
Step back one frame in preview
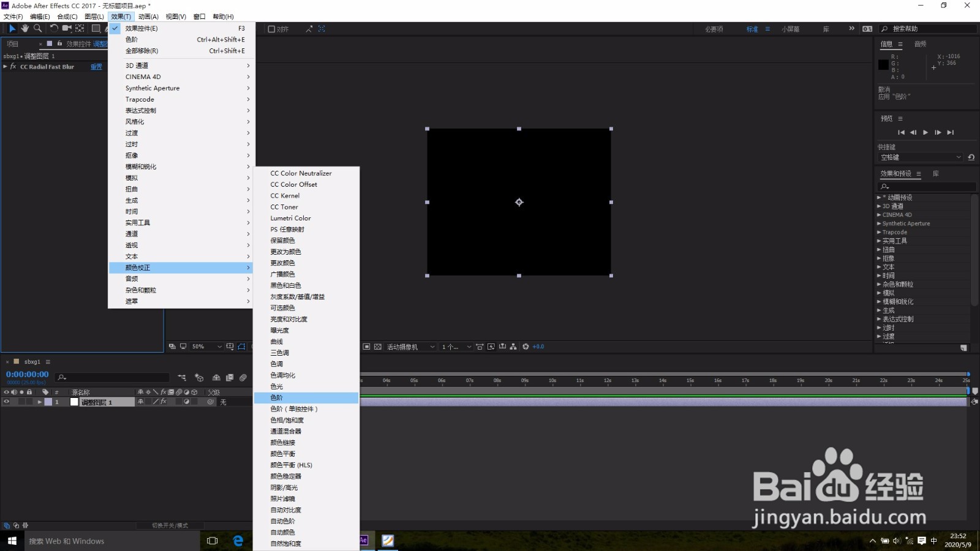(913, 132)
